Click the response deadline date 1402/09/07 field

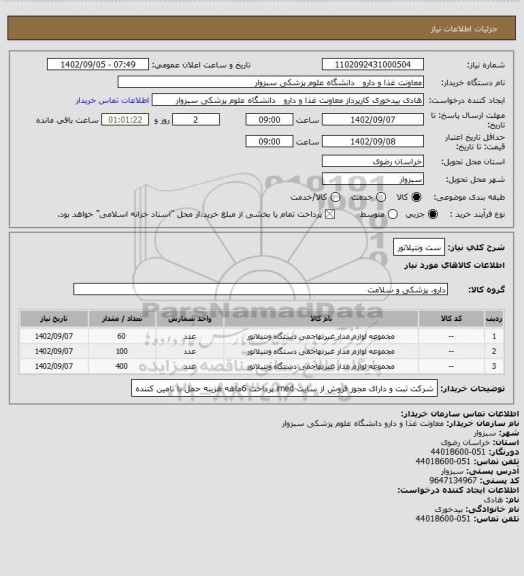pyautogui.click(x=373, y=120)
